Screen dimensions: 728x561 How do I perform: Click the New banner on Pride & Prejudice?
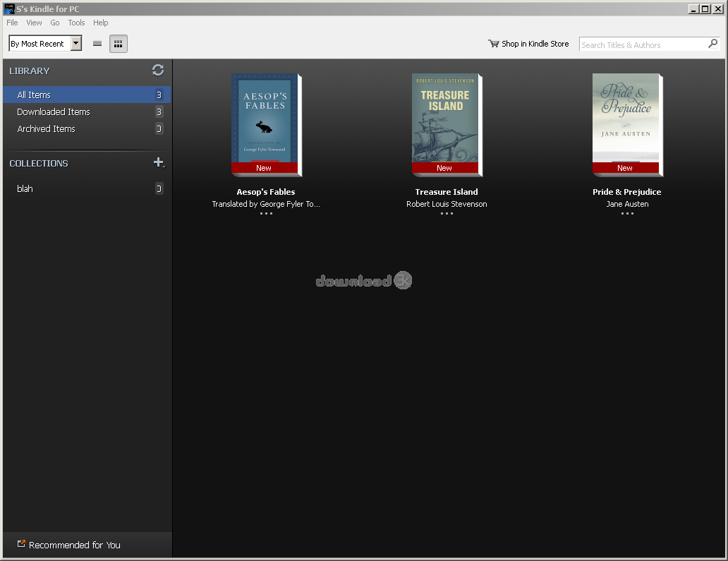[x=626, y=168]
